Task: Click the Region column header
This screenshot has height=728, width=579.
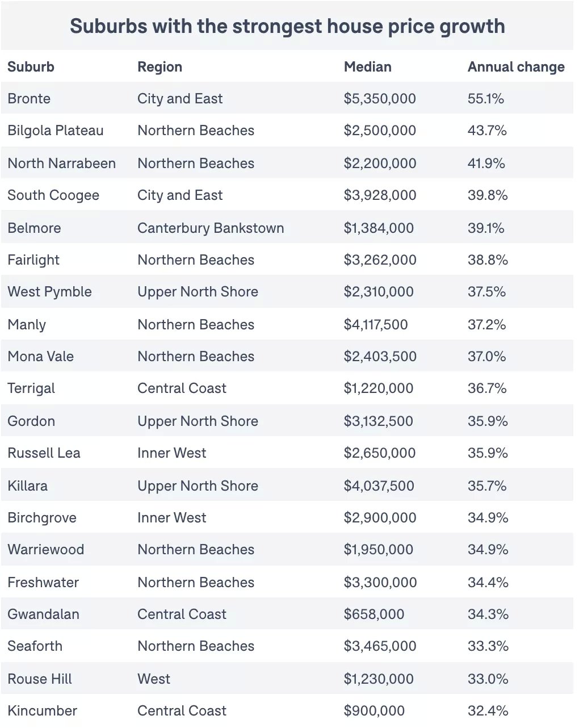Action: click(x=160, y=67)
